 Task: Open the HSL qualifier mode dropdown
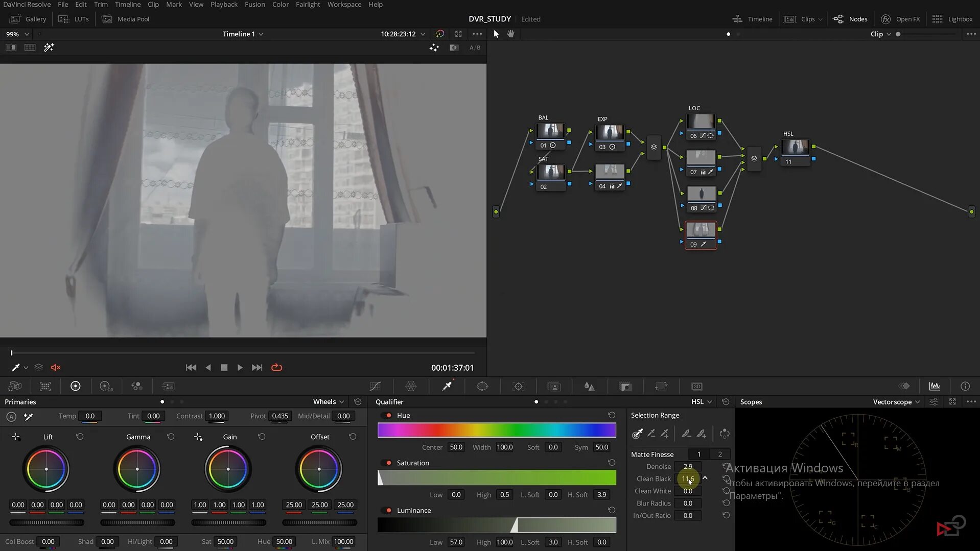pyautogui.click(x=699, y=402)
